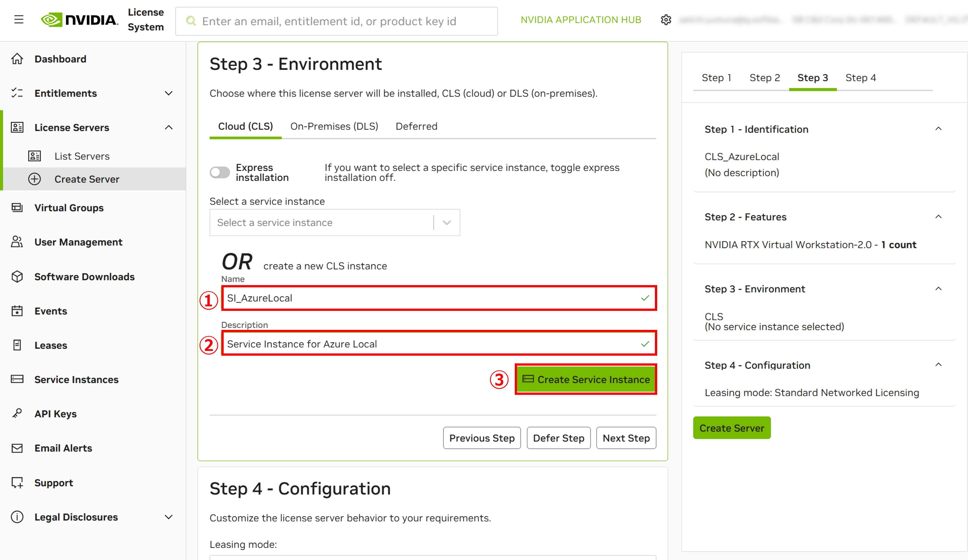968x560 pixels.
Task: Expand the Legal Disclosures chevron
Action: coord(169,517)
